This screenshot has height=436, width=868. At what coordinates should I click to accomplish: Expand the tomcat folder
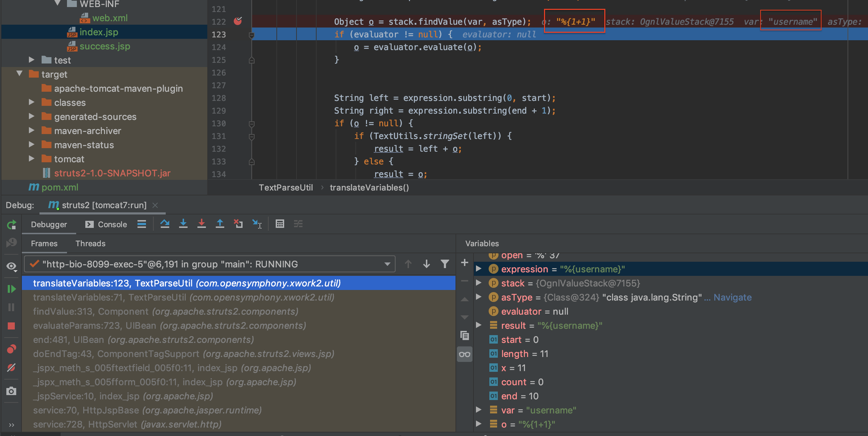pos(31,158)
